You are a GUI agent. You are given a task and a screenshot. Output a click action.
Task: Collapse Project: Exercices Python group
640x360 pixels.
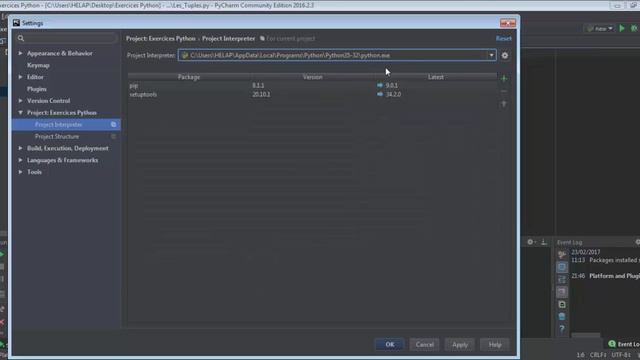[x=20, y=112]
